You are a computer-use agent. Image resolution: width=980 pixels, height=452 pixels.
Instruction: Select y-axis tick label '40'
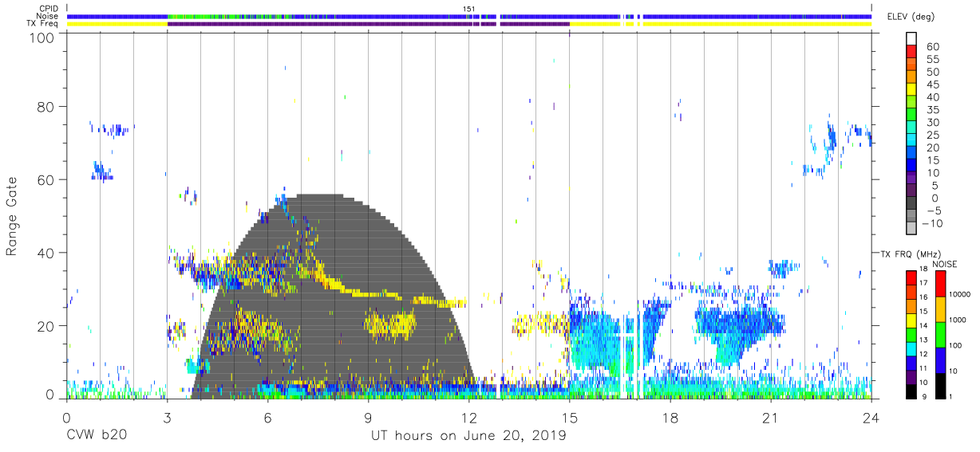(45, 252)
